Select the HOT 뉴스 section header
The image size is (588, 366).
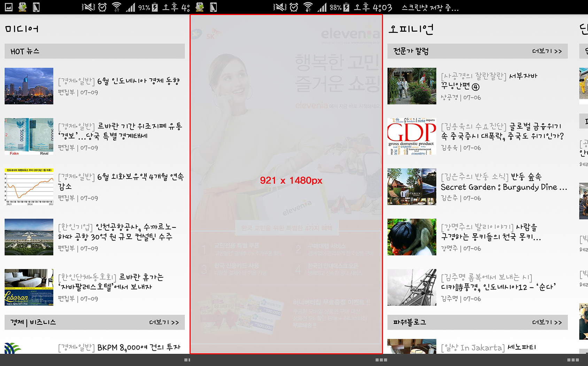tap(95, 51)
